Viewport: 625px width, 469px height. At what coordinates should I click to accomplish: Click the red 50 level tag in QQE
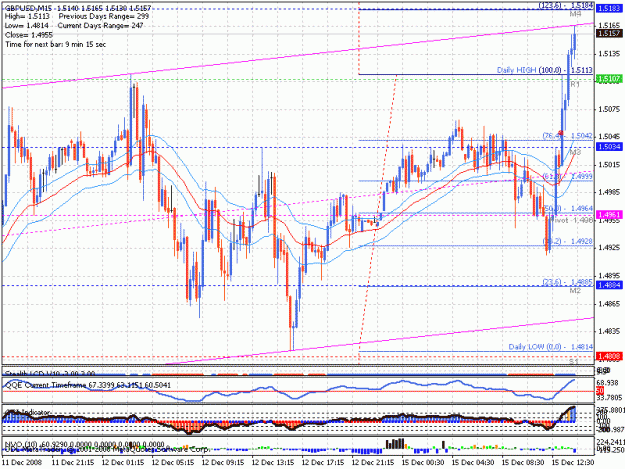(600, 391)
